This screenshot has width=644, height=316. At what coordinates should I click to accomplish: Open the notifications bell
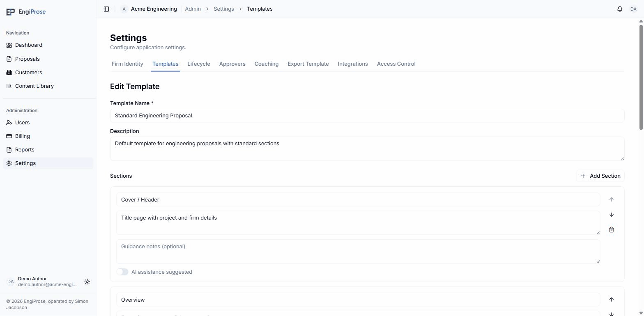point(620,9)
